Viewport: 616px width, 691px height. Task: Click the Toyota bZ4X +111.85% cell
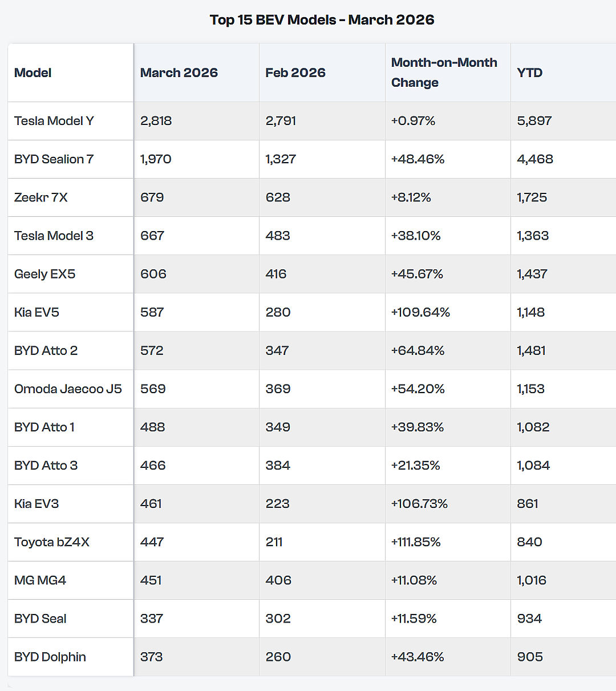point(448,542)
